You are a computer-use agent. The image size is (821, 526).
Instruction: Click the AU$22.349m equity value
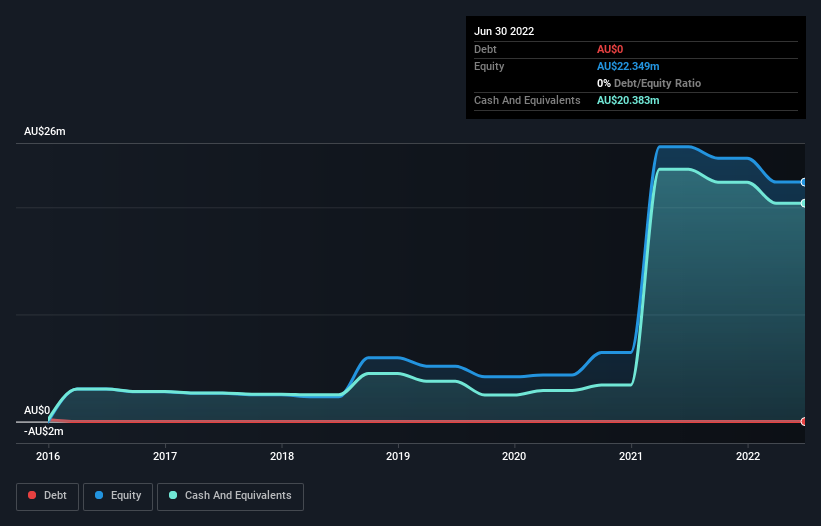coord(628,66)
